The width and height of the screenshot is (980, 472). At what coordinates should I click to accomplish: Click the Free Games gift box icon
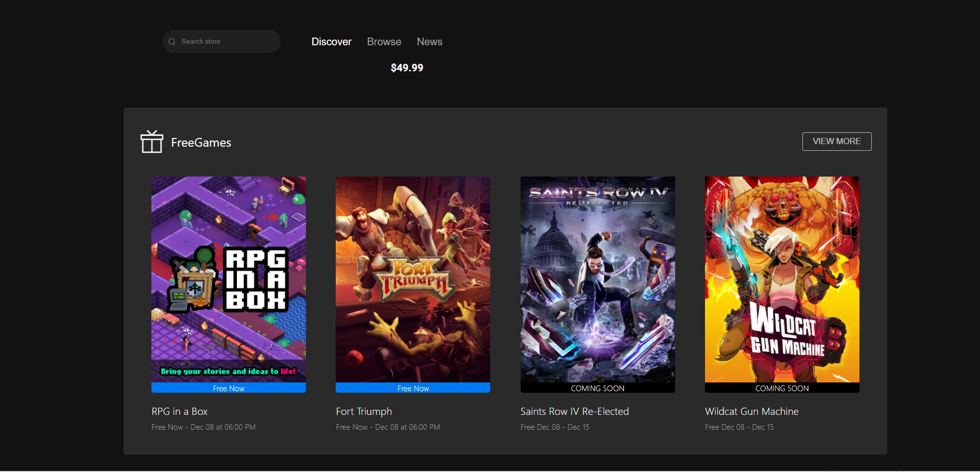click(152, 142)
